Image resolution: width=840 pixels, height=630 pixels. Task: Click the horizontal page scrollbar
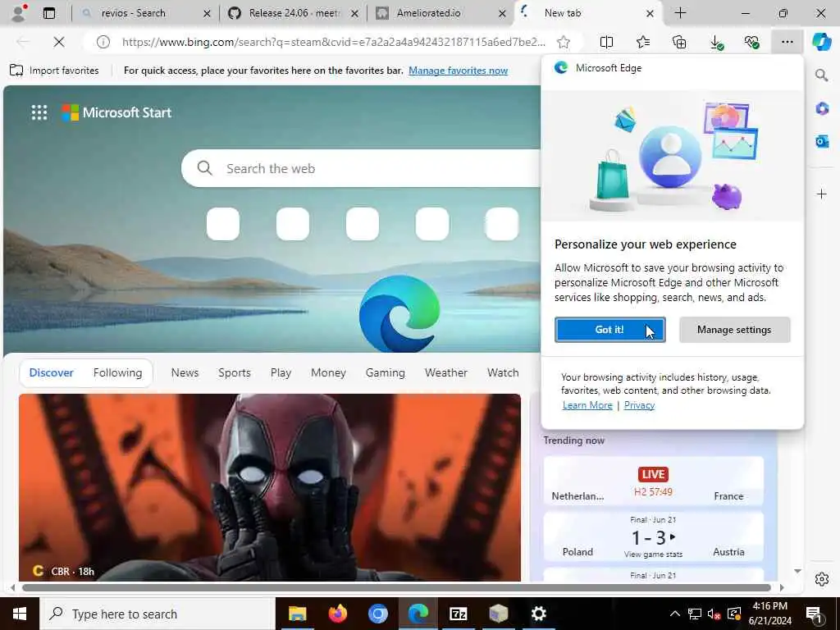tap(396, 587)
